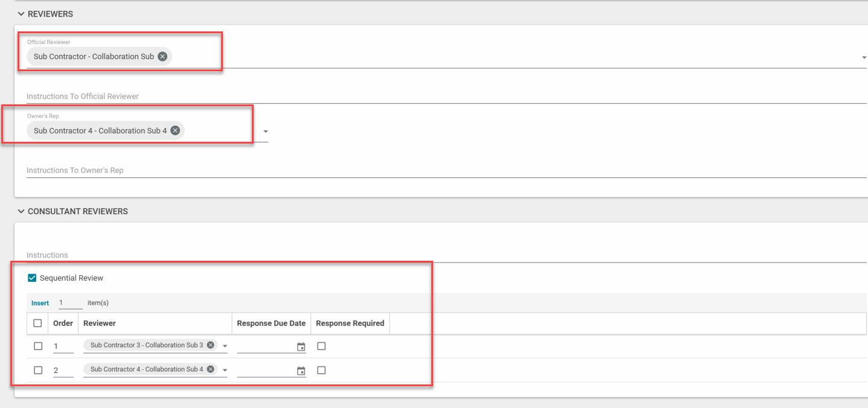Collapse the Consultant Reviewers section

coord(21,212)
